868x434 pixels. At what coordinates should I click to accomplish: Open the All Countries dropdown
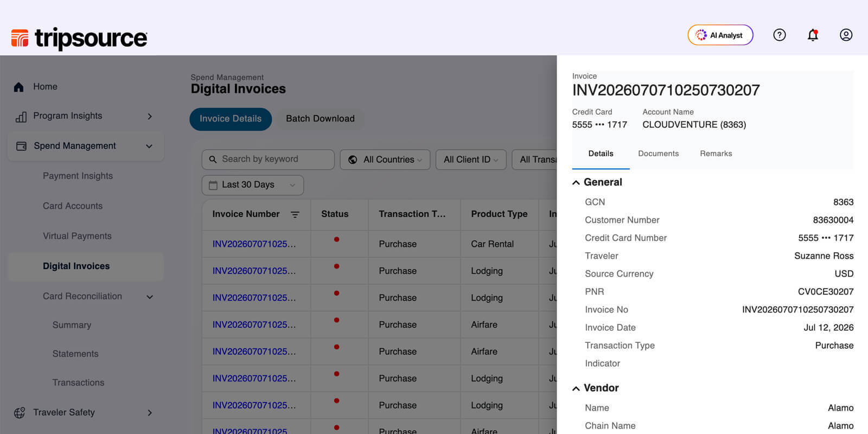click(385, 159)
